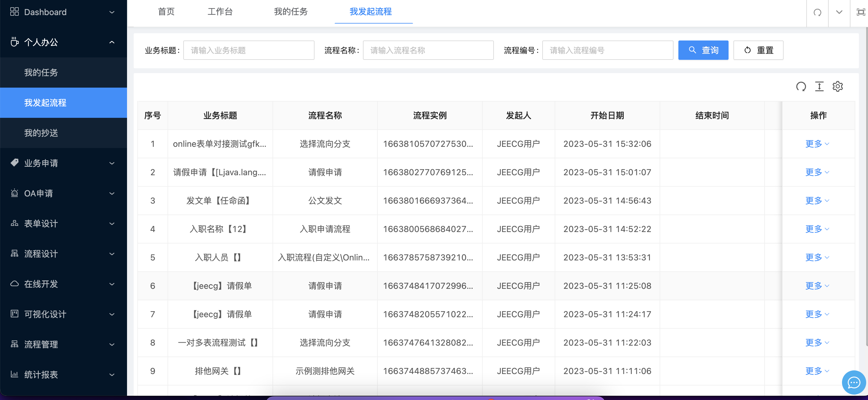
Task: Open 更多 dropdown for row 7
Action: click(817, 314)
